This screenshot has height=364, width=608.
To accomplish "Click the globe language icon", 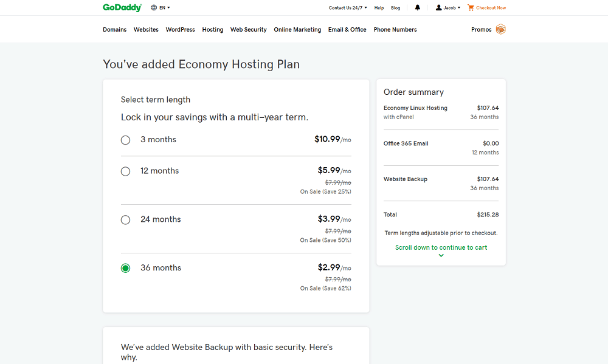I will (154, 8).
